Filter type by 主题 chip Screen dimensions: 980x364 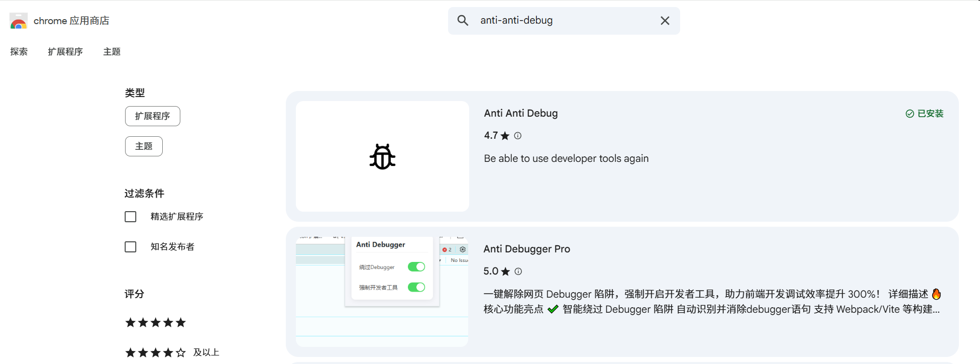point(144,146)
